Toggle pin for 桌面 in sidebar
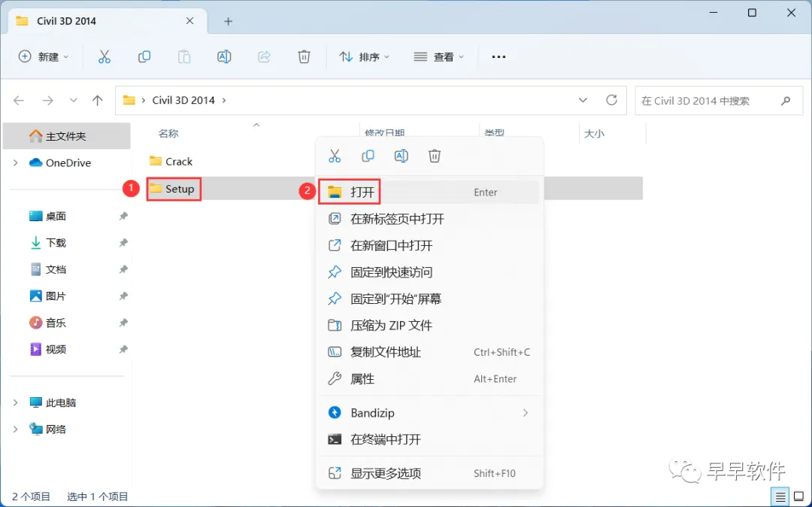 coord(123,216)
